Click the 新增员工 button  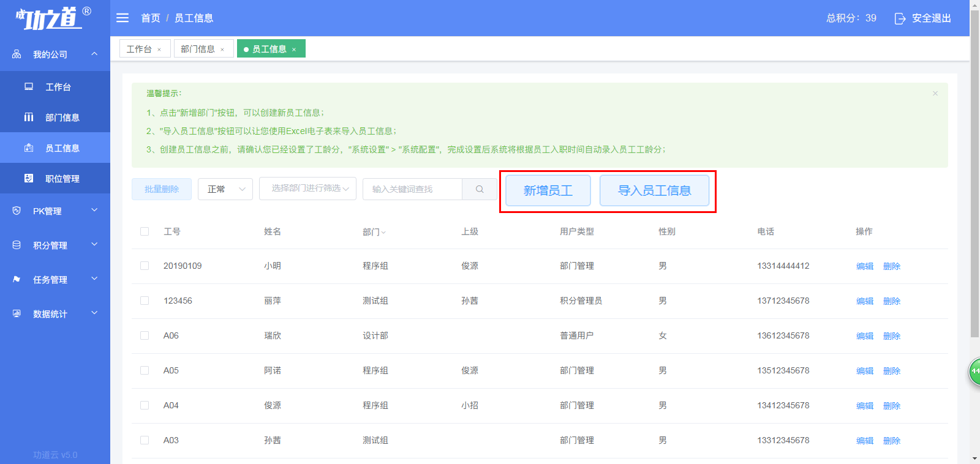[x=548, y=190]
